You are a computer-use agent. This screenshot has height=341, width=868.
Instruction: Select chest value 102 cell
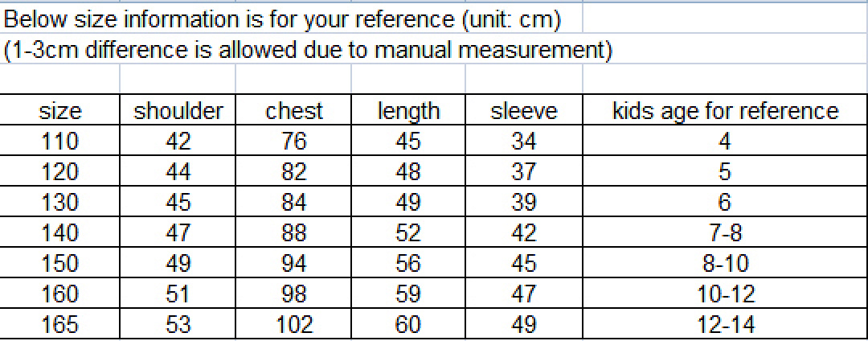tap(293, 324)
